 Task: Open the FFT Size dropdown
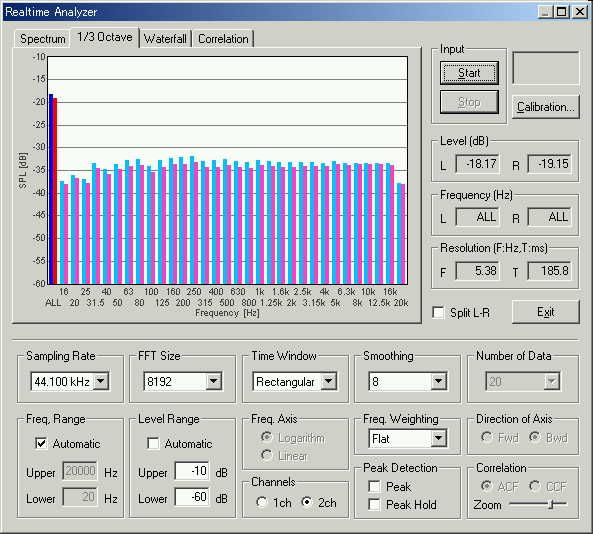[213, 381]
